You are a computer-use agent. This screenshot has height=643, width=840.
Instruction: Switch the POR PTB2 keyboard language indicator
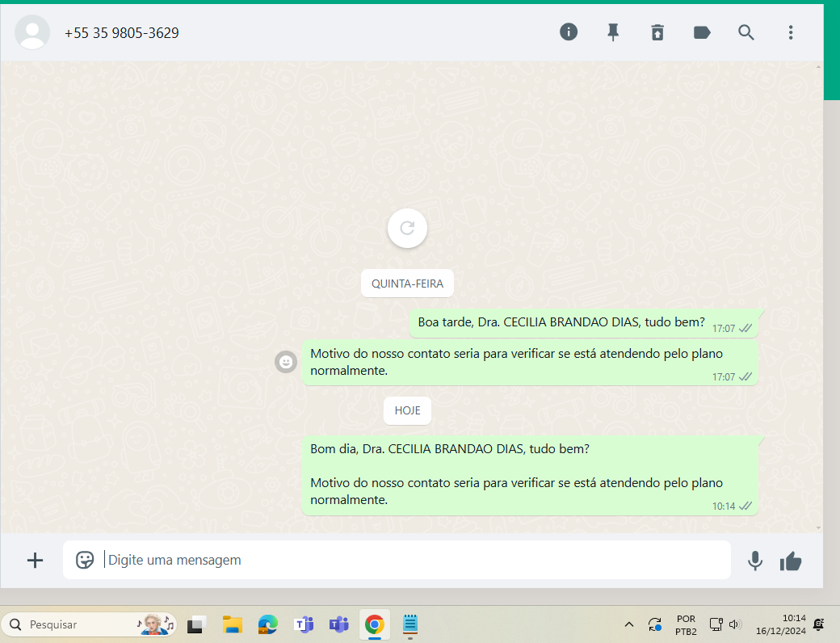point(686,624)
